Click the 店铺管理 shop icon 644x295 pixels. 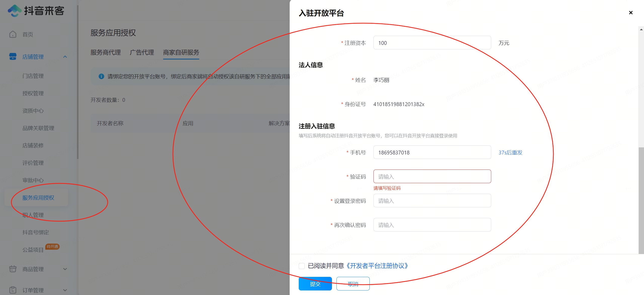[13, 56]
